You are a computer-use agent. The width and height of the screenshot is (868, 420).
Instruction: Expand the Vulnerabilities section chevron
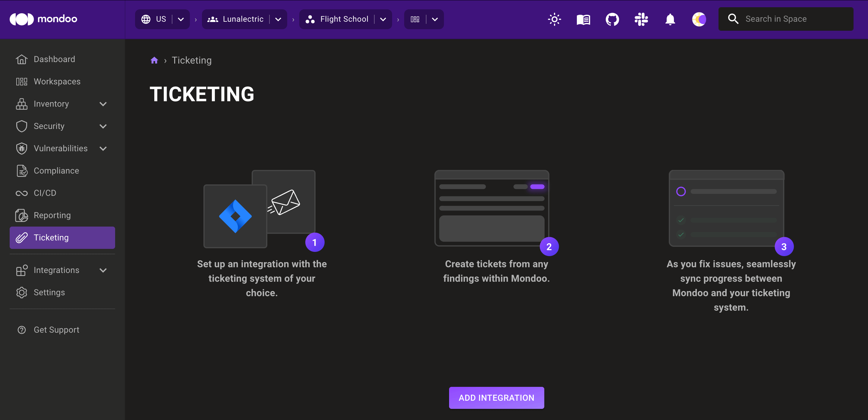tap(103, 148)
